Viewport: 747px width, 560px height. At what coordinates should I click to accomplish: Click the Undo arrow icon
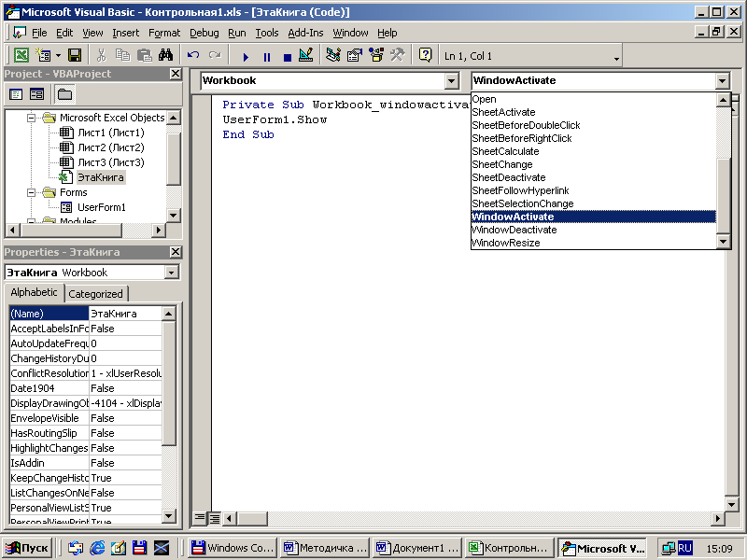pyautogui.click(x=193, y=55)
